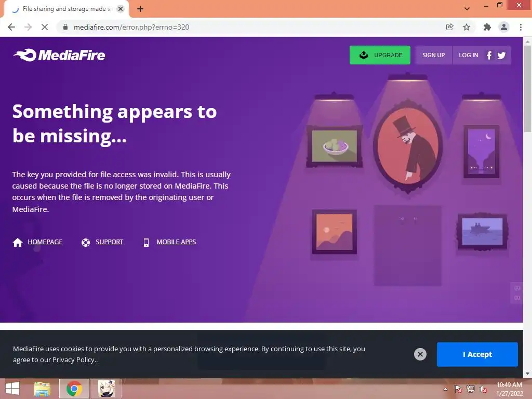The height and width of the screenshot is (399, 532).
Task: Click the ship at sea painting
Action: 482,231
